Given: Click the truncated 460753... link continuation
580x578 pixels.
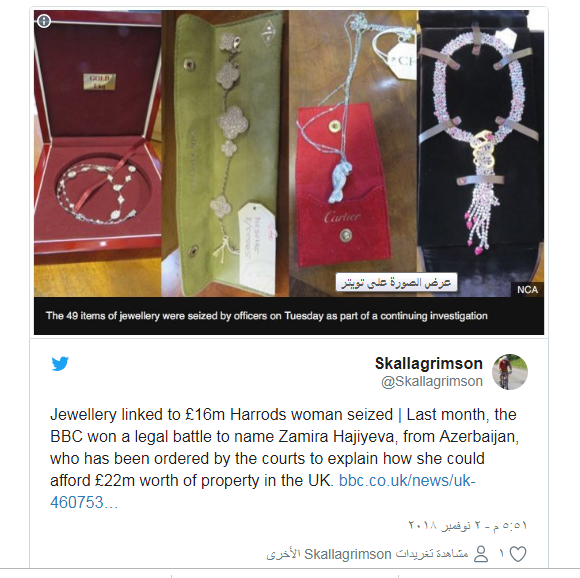Looking at the screenshot, I should click(84, 503).
